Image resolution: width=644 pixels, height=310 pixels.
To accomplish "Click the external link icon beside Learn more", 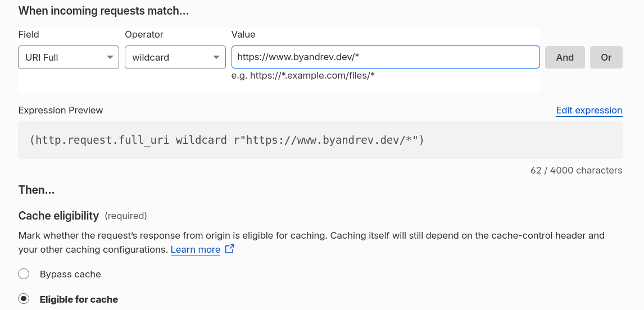I will coord(230,249).
